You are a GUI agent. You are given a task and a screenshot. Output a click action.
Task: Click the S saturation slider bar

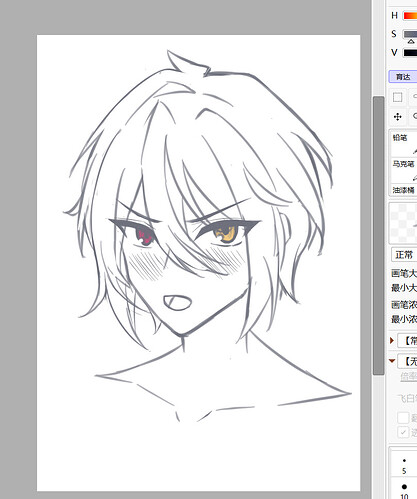410,34
